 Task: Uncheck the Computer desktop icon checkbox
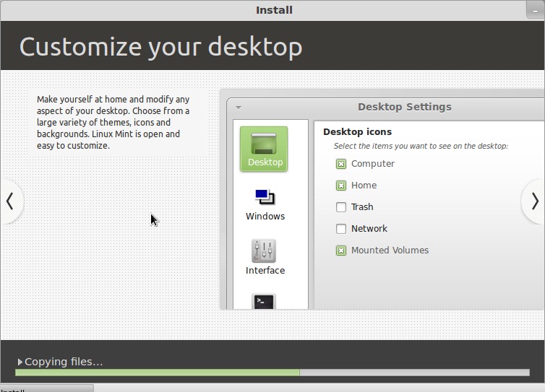[341, 164]
